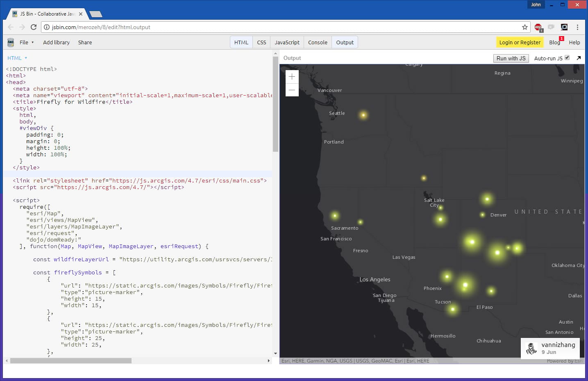Viewport: 588px width, 381px height.
Task: Click the firefly marker near Sacramento
Action: 335,215
